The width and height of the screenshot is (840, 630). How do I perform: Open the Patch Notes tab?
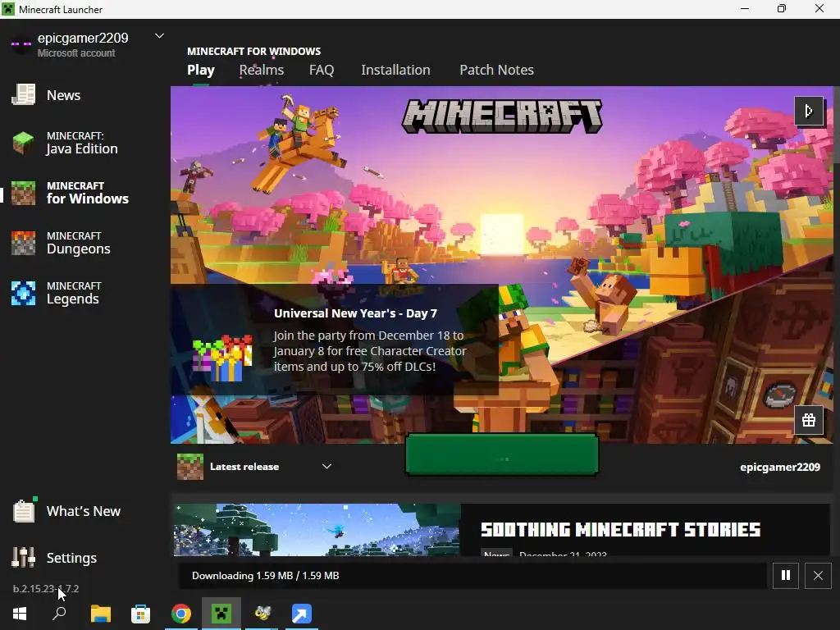click(496, 71)
